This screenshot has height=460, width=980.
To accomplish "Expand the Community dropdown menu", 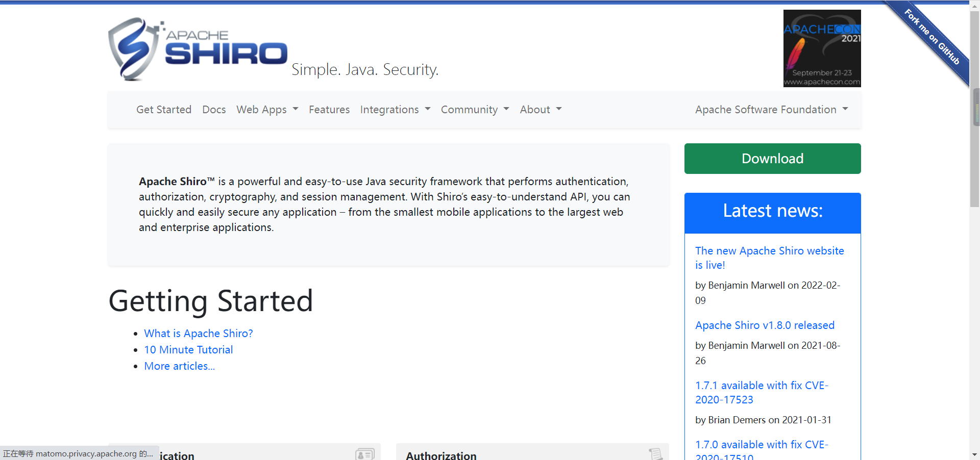I will point(475,110).
